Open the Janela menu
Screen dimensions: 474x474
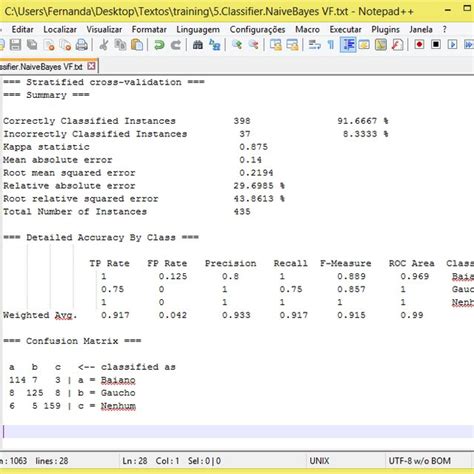point(421,30)
